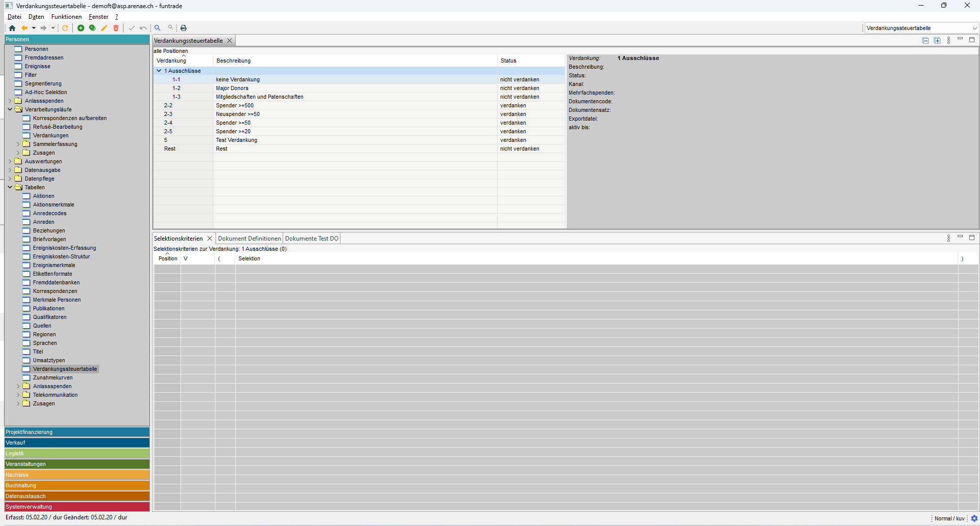Screen dimensions: 980x526
Task: Select the 'Major Donors' table row
Action: click(x=232, y=88)
